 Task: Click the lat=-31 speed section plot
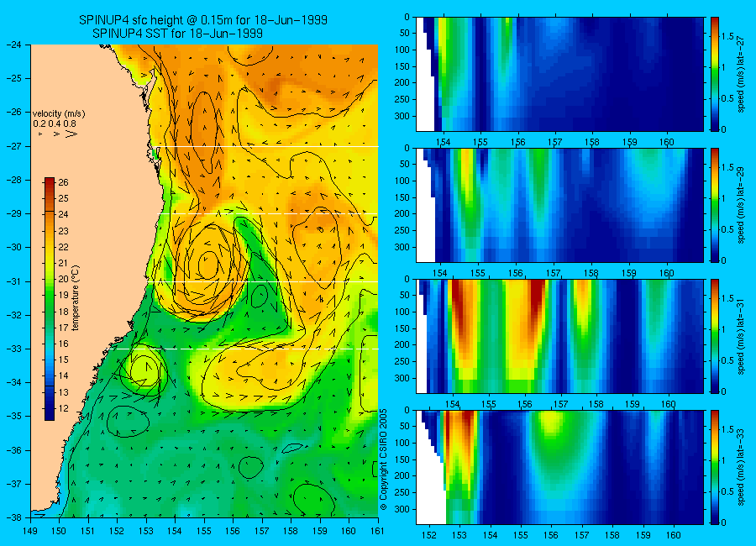click(x=559, y=336)
